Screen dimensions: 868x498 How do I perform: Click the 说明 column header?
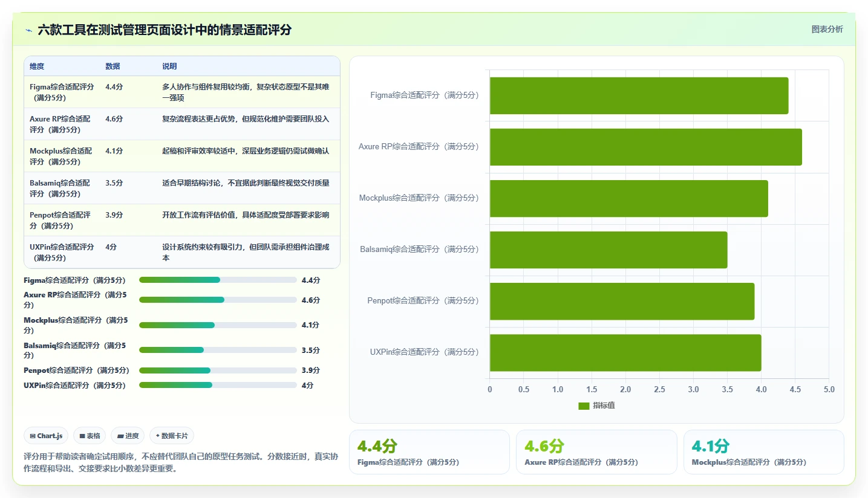coord(169,66)
